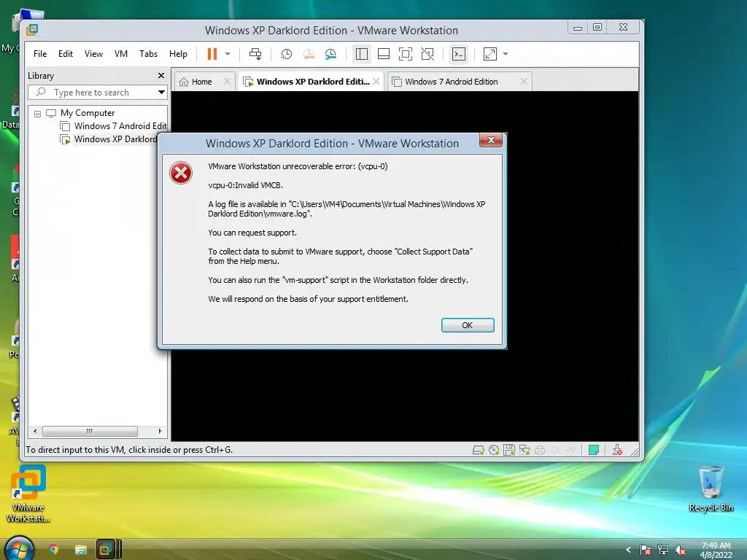Click the network tray icon
Viewport: 747px width, 560px height.
[x=662, y=550]
